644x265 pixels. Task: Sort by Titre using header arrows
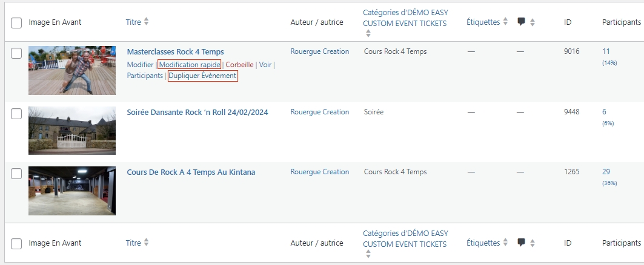(x=146, y=22)
